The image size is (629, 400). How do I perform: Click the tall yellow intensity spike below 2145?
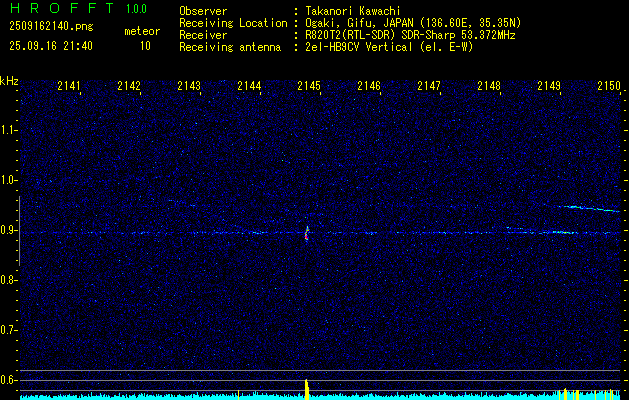tap(307, 389)
